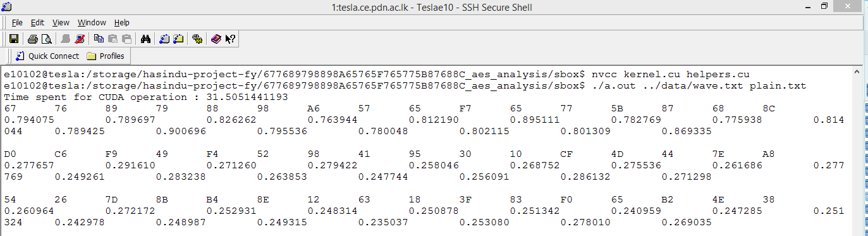Click the Disconnect icon with red slash
Screen dimensions: 868x236
(79, 39)
